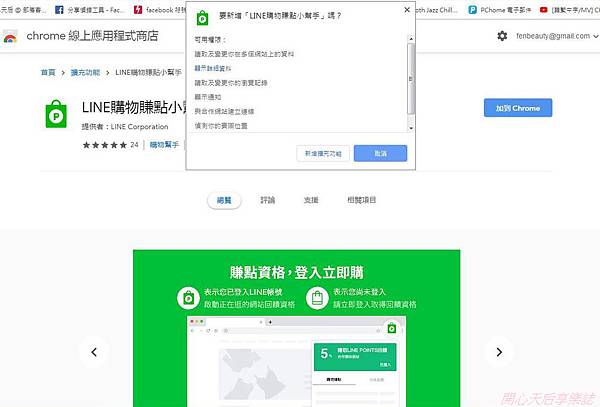The image size is (600, 407).
Task: Switch to the 支援 tab
Action: click(311, 200)
